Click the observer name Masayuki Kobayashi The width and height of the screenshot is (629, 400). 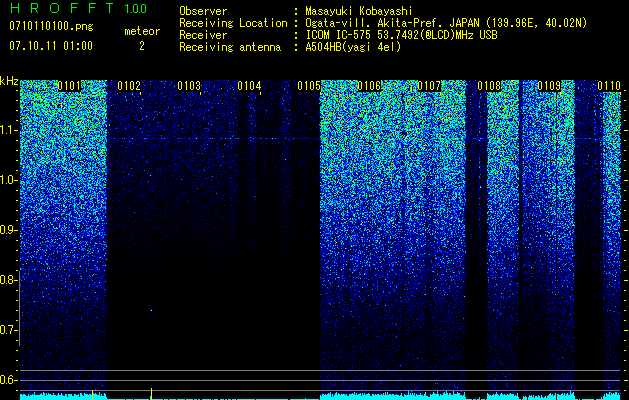(359, 11)
